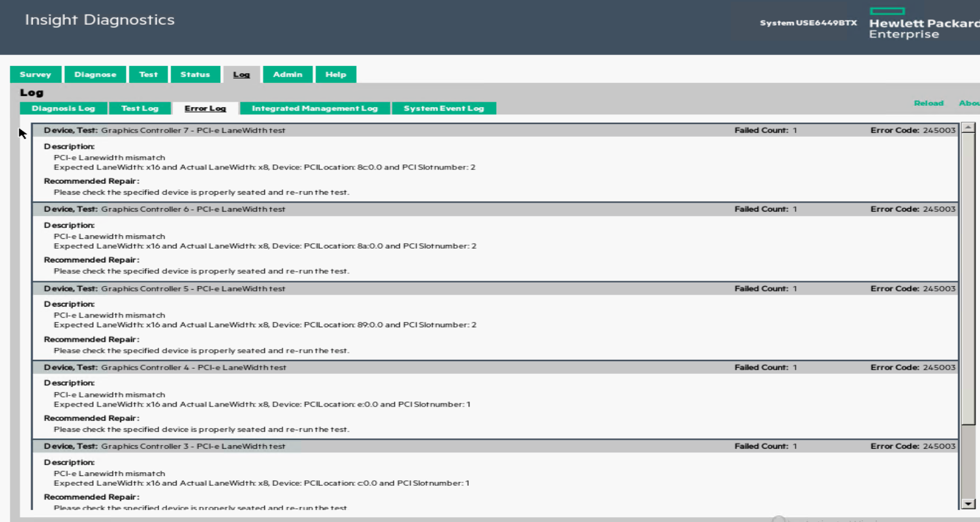Screen dimensions: 980x522
Task: Open the Test Log sub-tab
Action: click(140, 108)
